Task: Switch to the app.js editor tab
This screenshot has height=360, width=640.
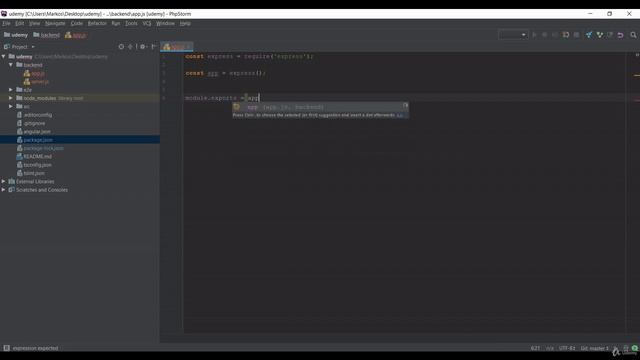Action: tap(176, 47)
